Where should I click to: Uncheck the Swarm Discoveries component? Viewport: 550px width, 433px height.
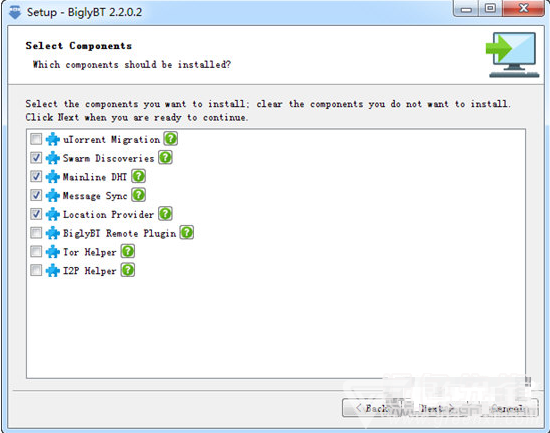36,158
